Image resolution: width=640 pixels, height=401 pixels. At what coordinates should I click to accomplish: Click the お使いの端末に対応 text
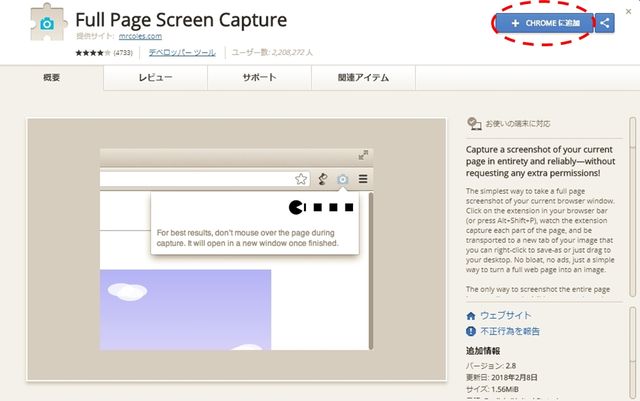pos(518,123)
